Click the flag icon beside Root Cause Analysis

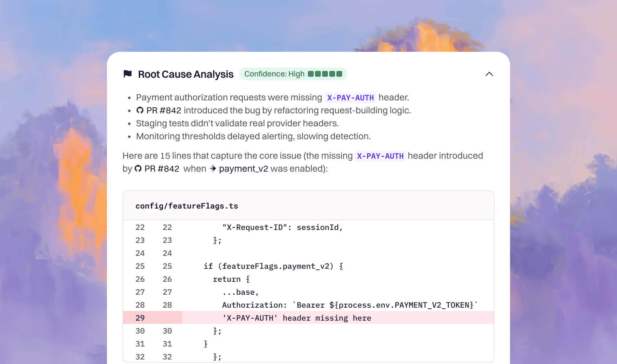(127, 74)
